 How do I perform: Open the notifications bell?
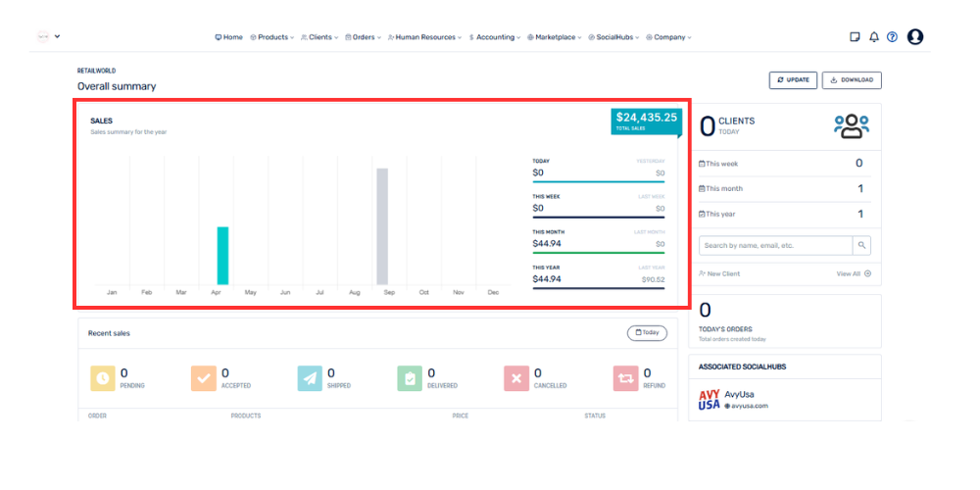(x=874, y=37)
